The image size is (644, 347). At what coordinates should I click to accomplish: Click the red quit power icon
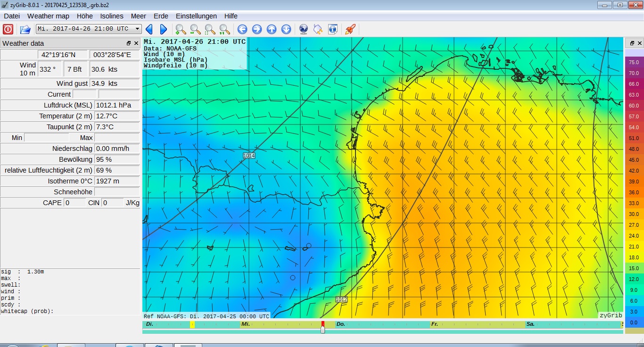point(8,29)
